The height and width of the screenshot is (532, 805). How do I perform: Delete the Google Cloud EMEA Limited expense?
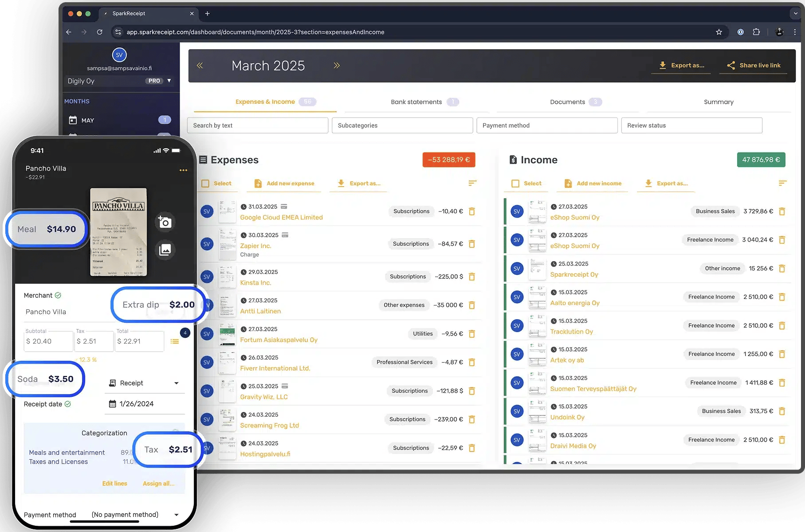(x=472, y=211)
